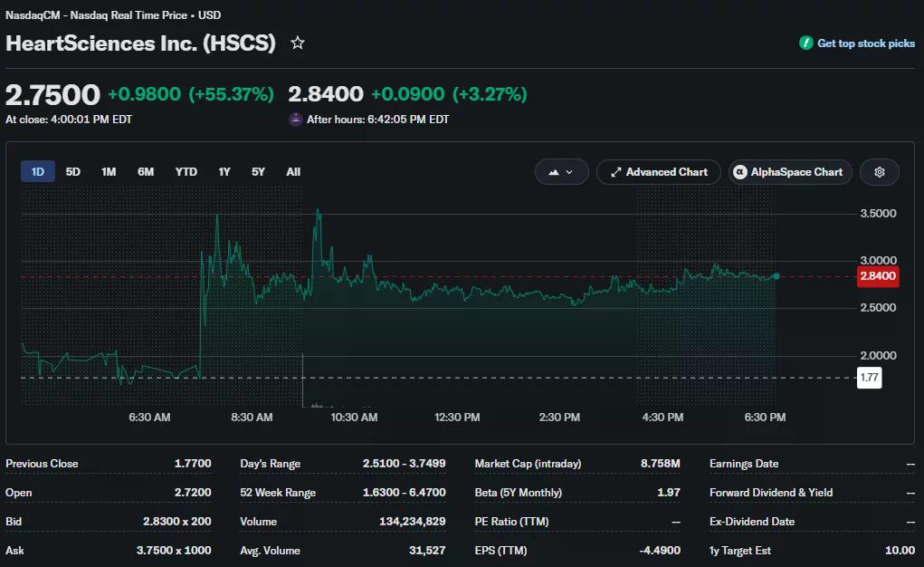
Task: Click the Previous Close label
Action: pyautogui.click(x=42, y=464)
